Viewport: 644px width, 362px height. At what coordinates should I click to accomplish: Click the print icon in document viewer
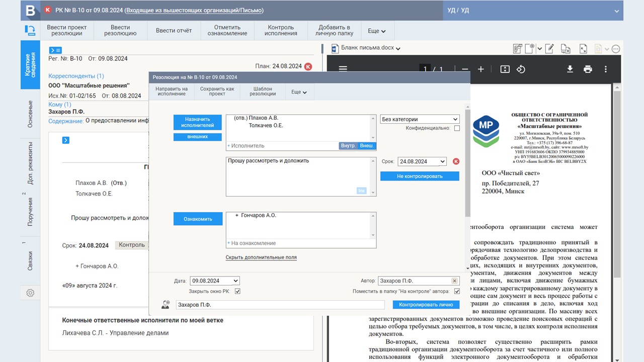[588, 69]
